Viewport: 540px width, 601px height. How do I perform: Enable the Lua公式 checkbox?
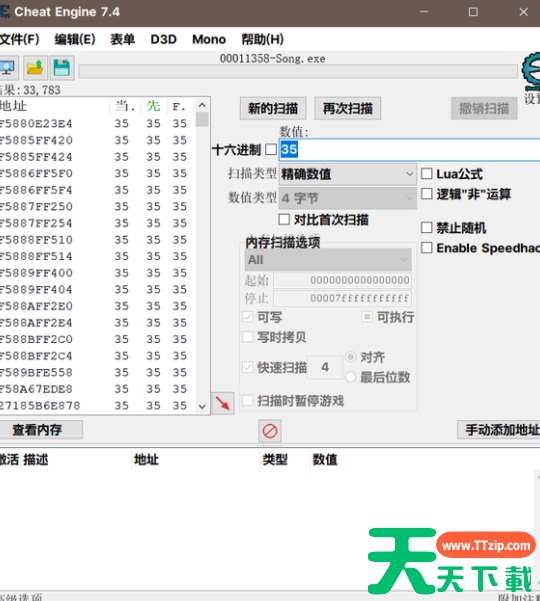pos(427,174)
